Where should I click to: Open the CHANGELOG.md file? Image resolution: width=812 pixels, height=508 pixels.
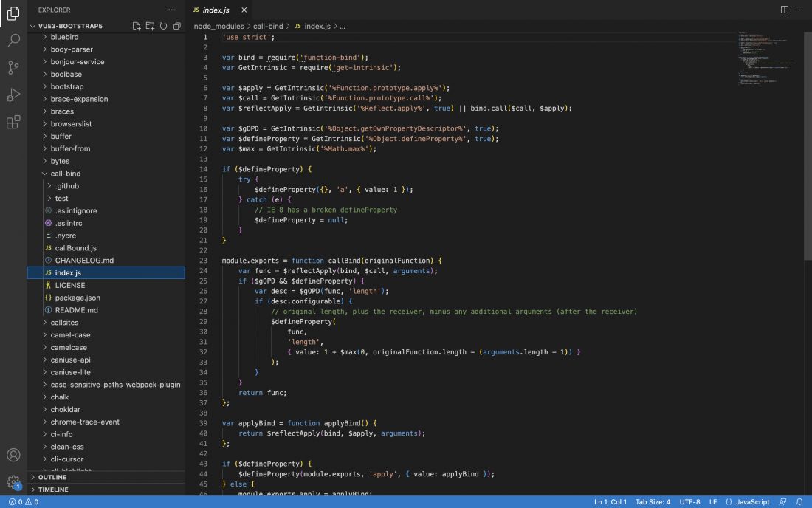106,261
